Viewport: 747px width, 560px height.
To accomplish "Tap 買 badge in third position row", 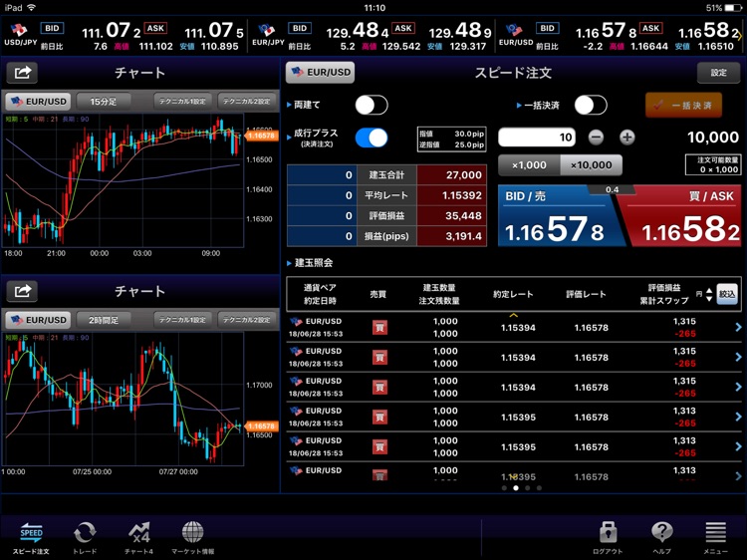I will tap(379, 387).
